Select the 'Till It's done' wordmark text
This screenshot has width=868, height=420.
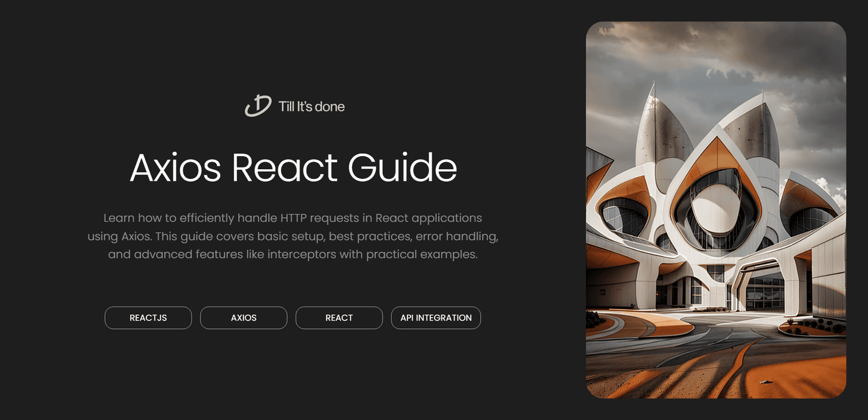(x=310, y=106)
